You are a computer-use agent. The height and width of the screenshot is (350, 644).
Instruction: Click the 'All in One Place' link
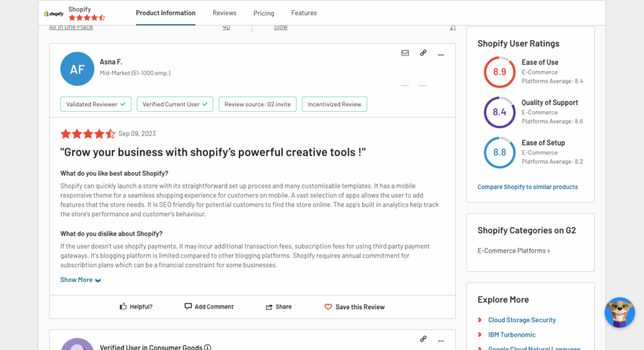(x=71, y=27)
